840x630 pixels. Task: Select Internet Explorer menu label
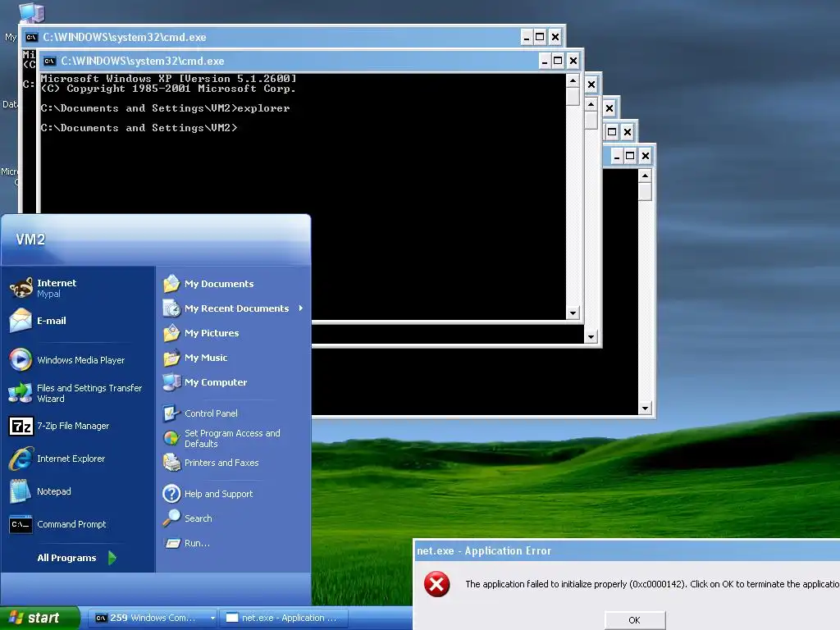[x=71, y=459]
